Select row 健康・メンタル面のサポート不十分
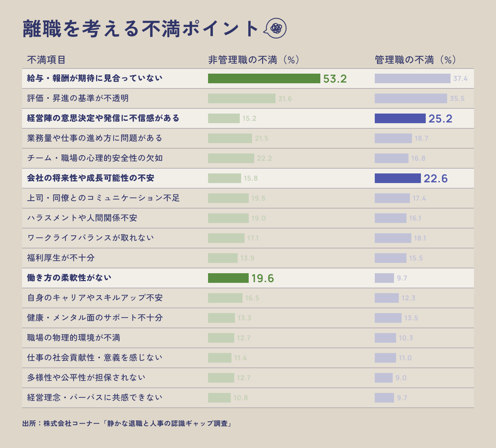This screenshot has width=496, height=448. (x=248, y=318)
